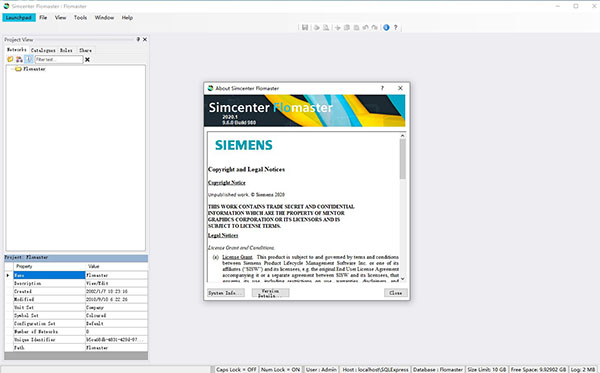Click Num Lock indicator in status bar
The height and width of the screenshot is (373, 600).
tap(280, 370)
